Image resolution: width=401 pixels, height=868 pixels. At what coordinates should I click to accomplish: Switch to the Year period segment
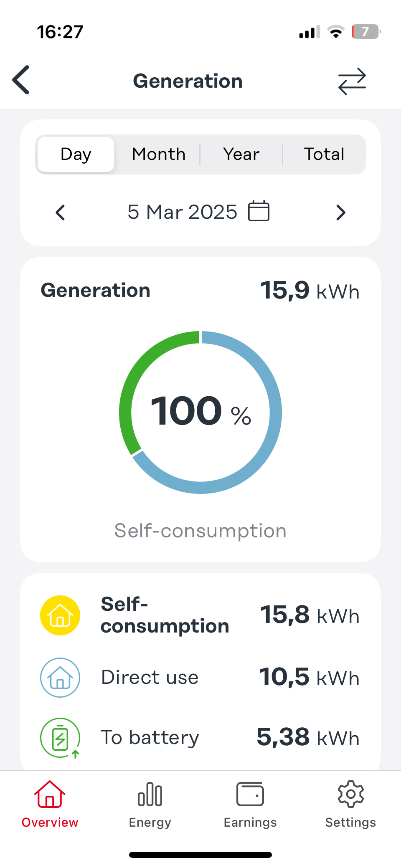point(241,154)
